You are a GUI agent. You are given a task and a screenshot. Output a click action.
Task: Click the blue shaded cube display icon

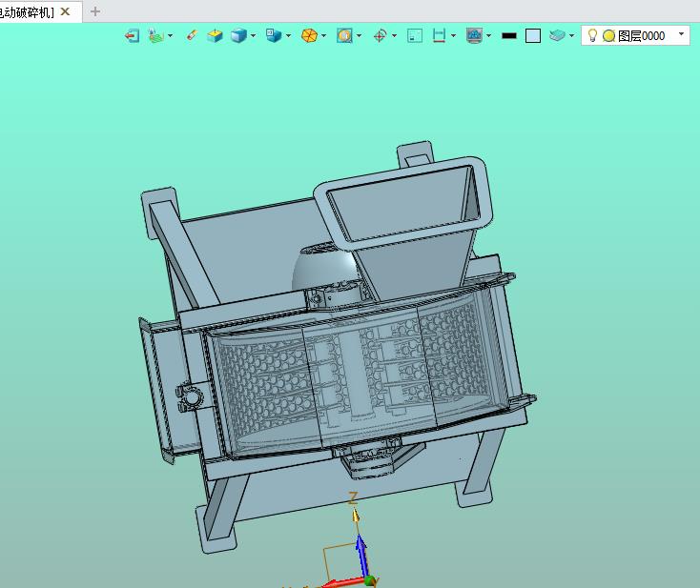point(238,35)
